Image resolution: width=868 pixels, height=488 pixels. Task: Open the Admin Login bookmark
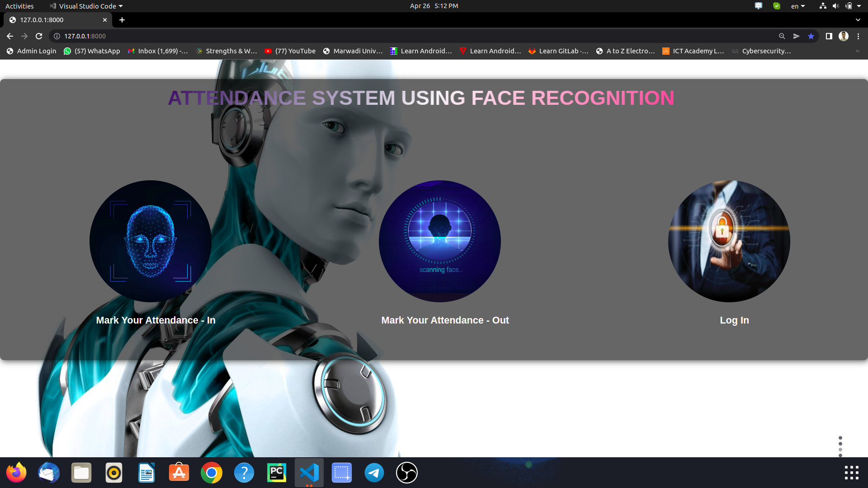(x=31, y=51)
